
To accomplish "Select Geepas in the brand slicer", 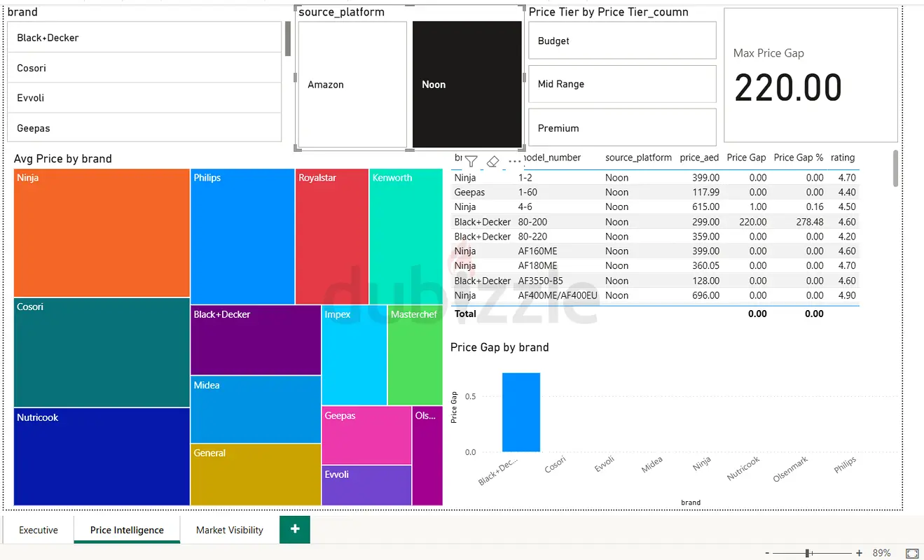I will pyautogui.click(x=144, y=128).
